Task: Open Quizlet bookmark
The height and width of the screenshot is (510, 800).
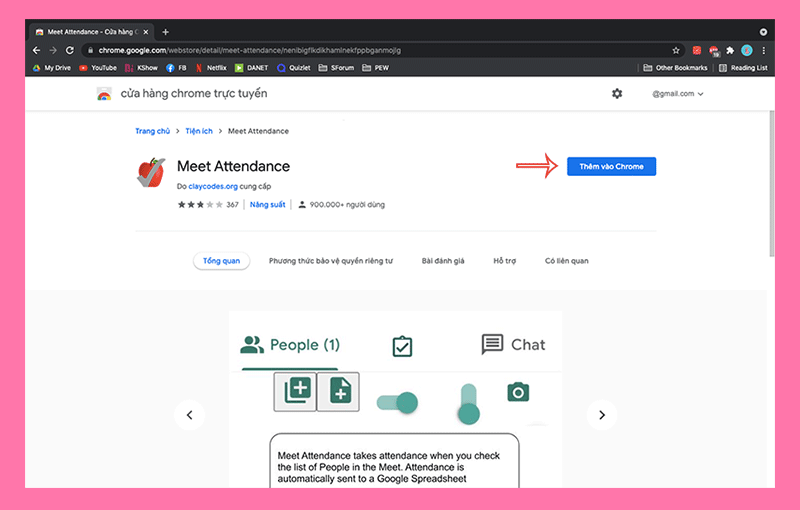Action: click(x=293, y=68)
